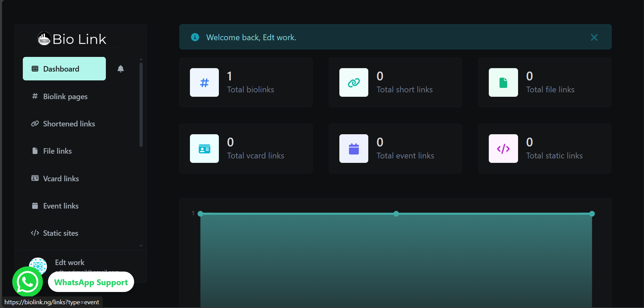Screen dimensions: 644x308
Task: Click the middle chart data point
Action: coord(396,214)
